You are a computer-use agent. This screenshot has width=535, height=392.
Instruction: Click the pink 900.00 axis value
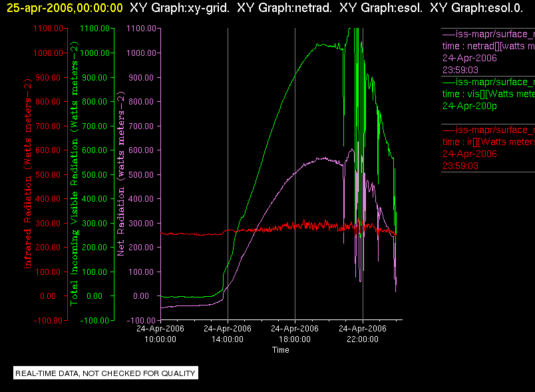point(141,77)
